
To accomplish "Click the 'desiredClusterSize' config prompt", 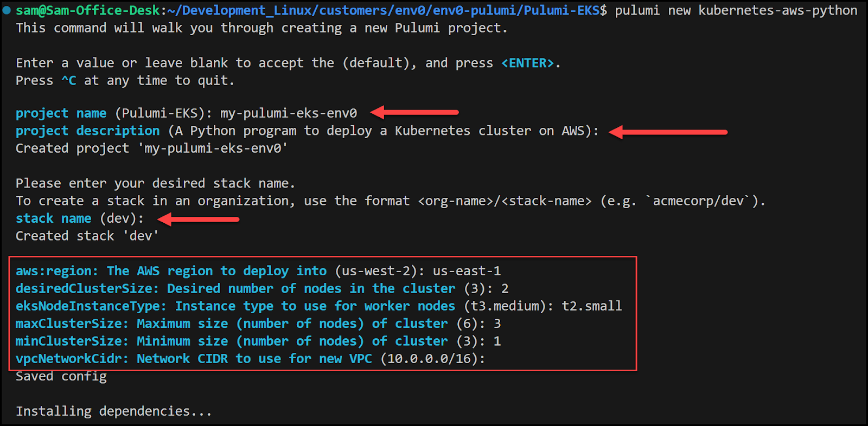I will coord(235,289).
